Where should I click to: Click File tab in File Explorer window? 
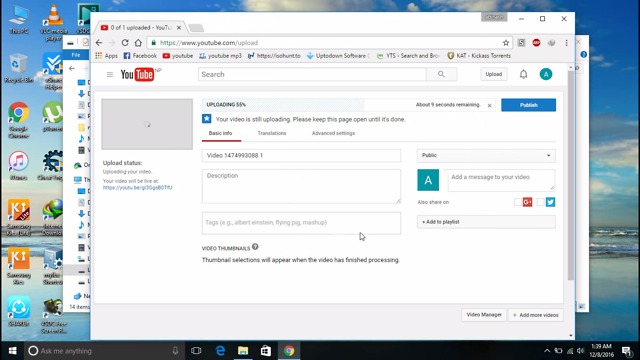76,55
